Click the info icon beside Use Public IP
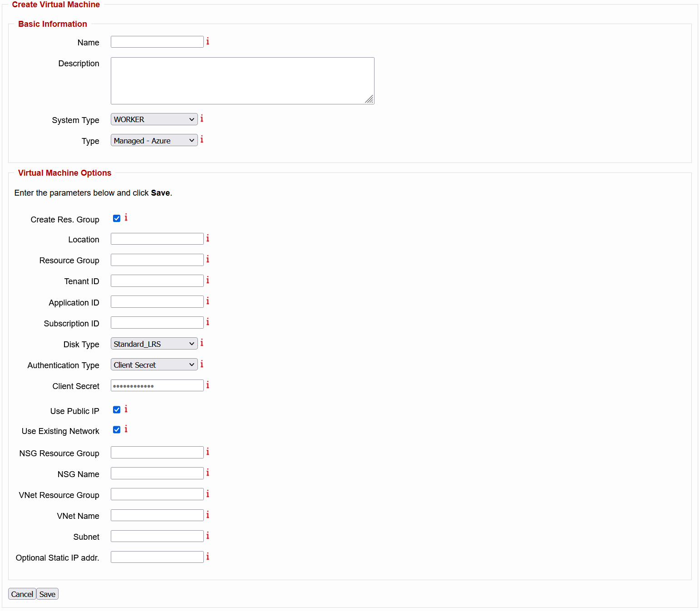Image resolution: width=700 pixels, height=611 pixels. [126, 409]
